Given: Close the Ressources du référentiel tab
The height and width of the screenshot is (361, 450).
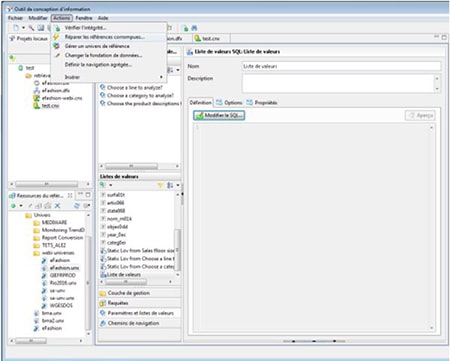Looking at the screenshot, I should pos(70,195).
